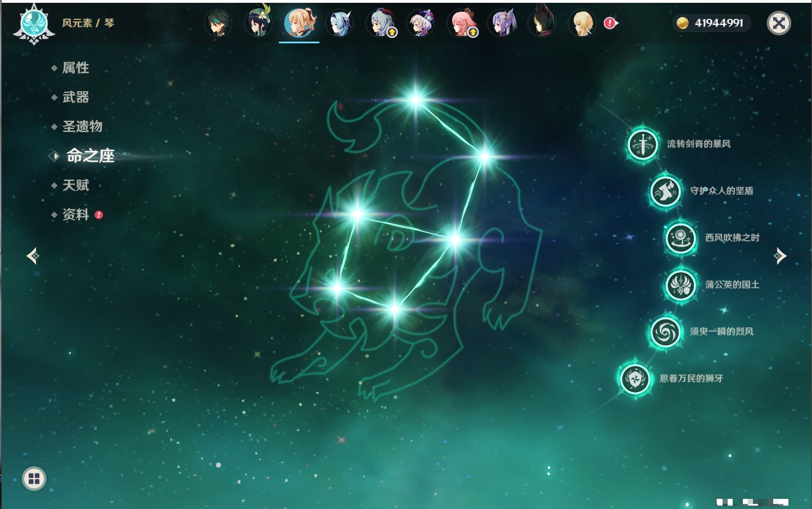Image resolution: width=812 pixels, height=509 pixels.
Task: Click the 须臾一瞬的烈风 label
Action: [x=722, y=331]
